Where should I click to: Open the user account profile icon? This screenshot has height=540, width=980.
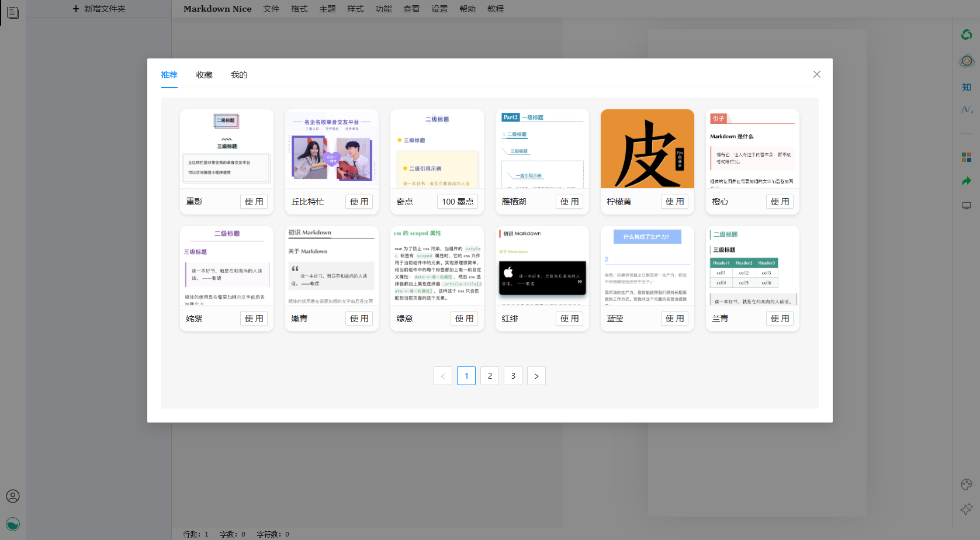[x=13, y=496]
